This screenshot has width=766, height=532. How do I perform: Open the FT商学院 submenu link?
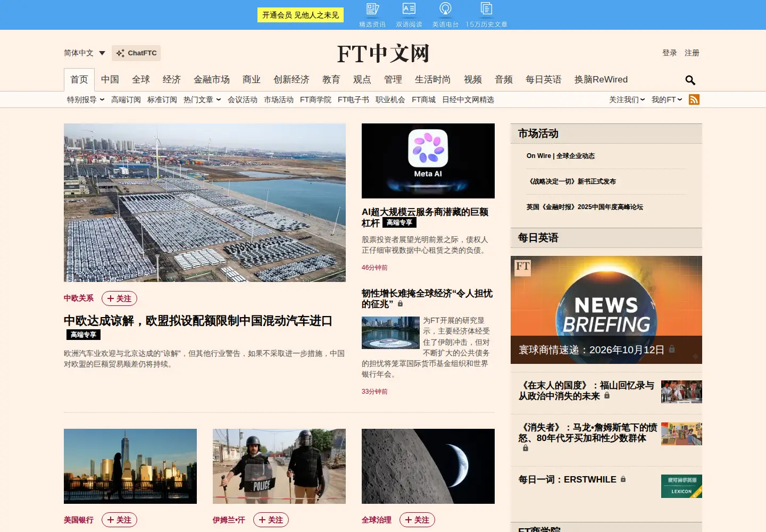tap(315, 99)
